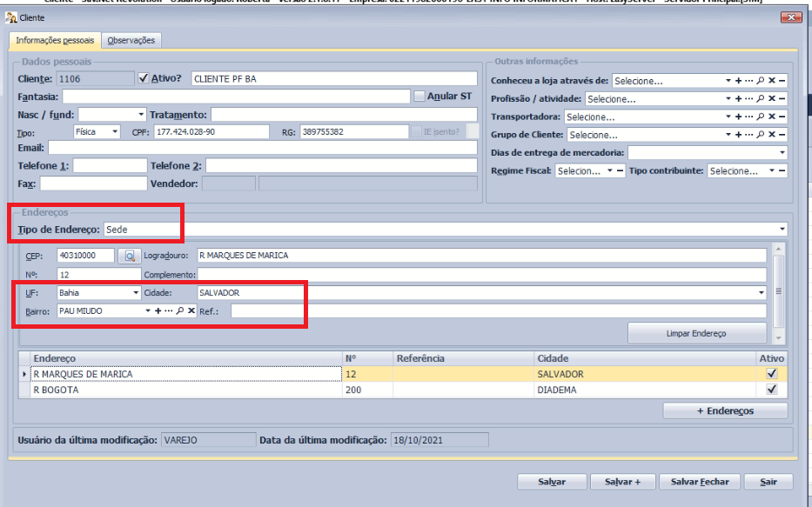This screenshot has width=812, height=507.
Task: Add new Transportadora with plus icon
Action: (738, 117)
